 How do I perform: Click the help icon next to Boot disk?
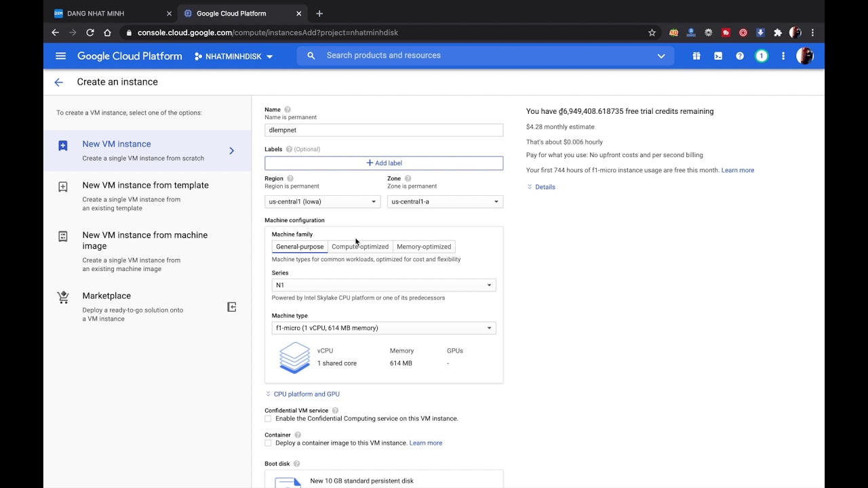296,464
